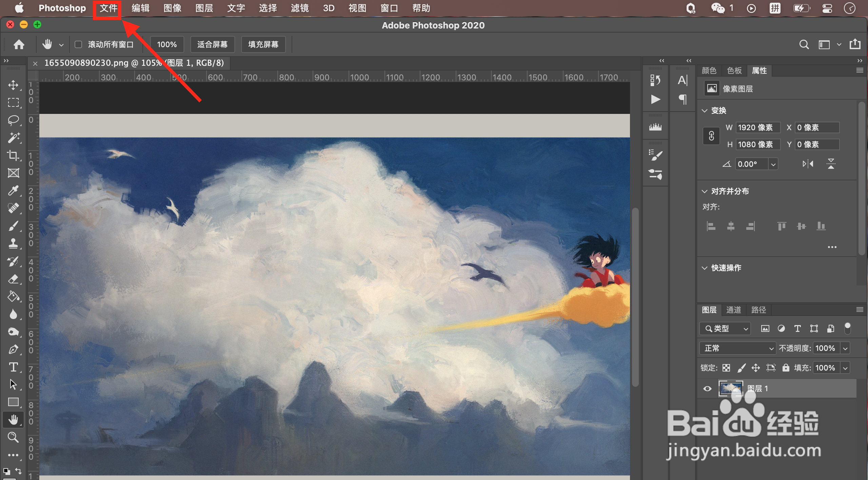Select the Frame tool
This screenshot has width=868, height=480.
[13, 173]
